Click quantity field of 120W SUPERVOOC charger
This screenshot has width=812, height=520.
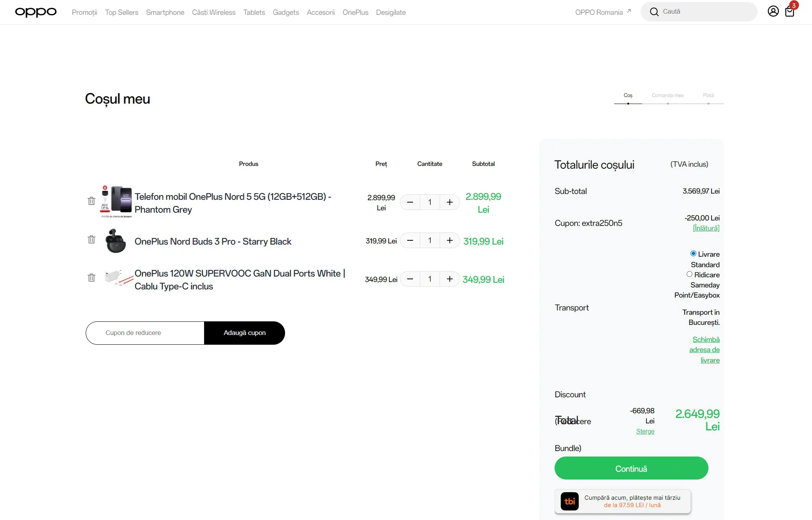coord(430,279)
